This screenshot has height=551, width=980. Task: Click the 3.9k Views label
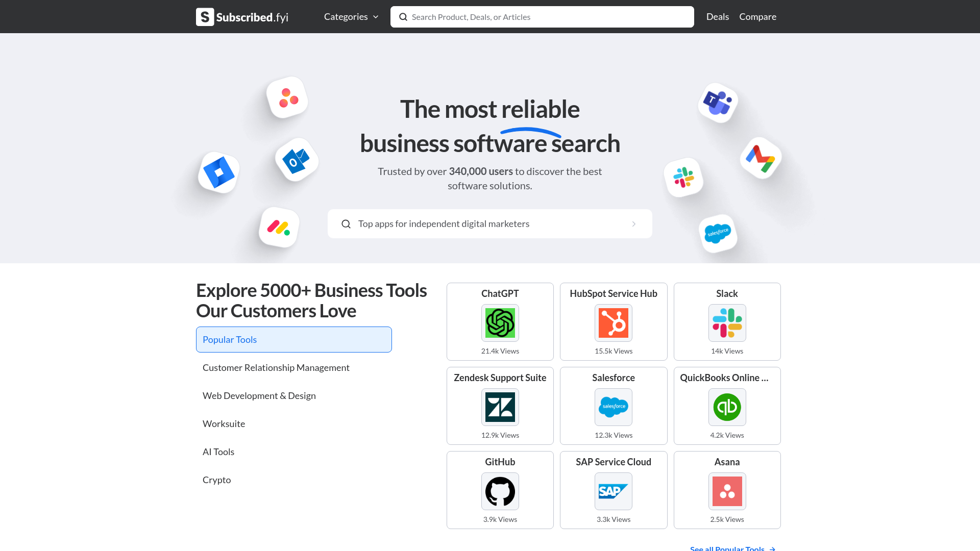coord(500,519)
